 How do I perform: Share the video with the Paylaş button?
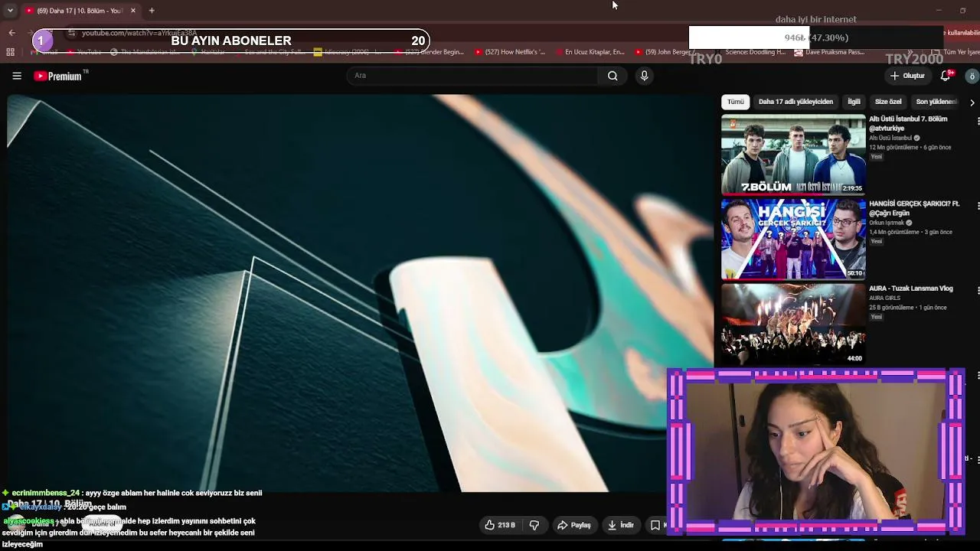click(574, 525)
